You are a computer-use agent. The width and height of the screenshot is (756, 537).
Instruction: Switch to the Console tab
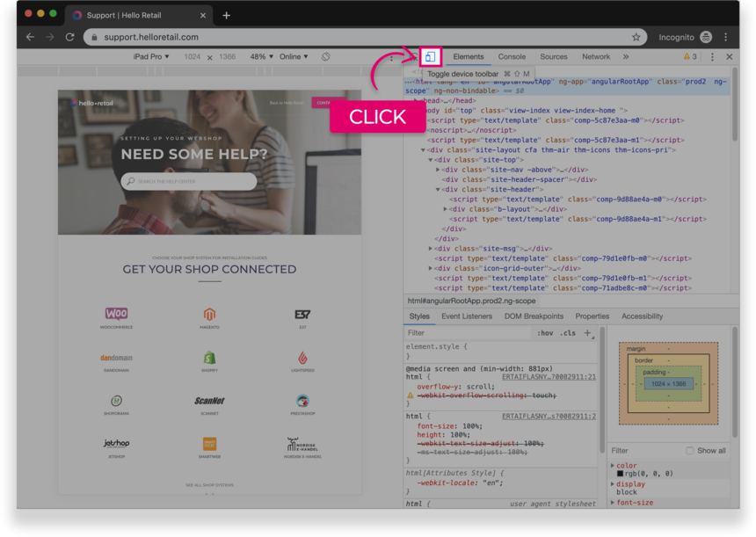click(x=512, y=57)
